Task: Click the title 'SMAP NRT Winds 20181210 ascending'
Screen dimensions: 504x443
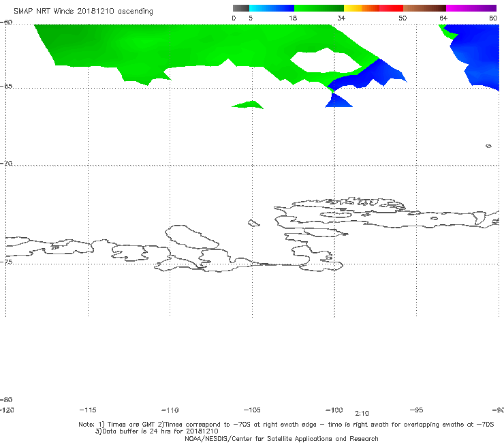Action: (83, 11)
